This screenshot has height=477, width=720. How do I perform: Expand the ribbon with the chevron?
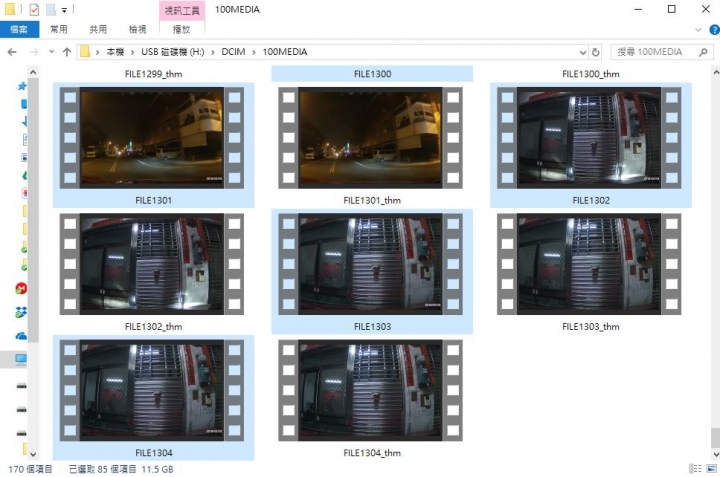tap(698, 30)
